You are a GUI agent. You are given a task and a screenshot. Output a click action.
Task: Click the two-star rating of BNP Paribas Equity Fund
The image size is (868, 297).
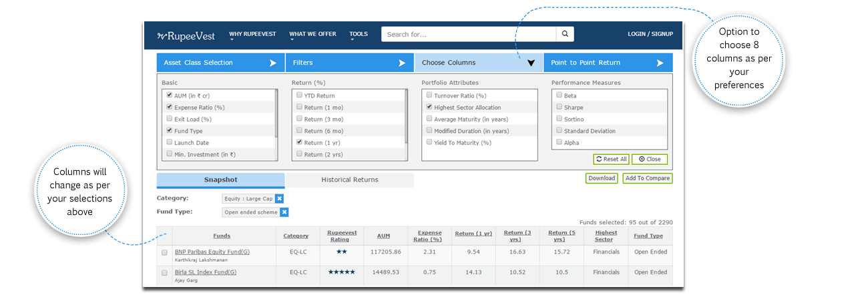tap(342, 252)
